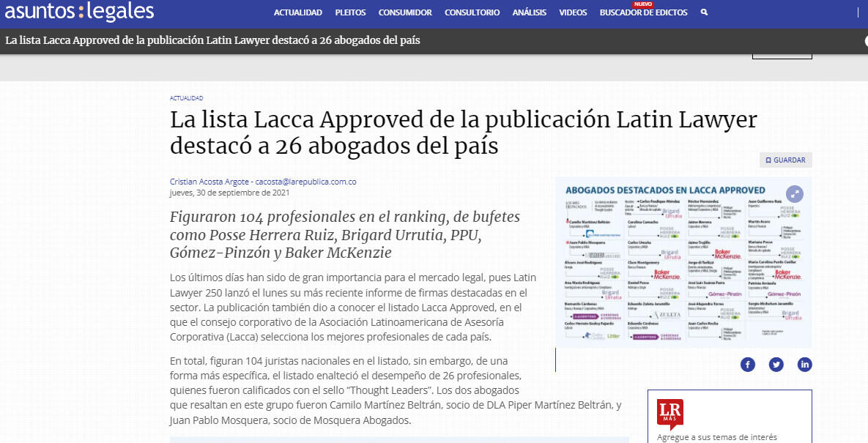Screen dimensions: 868x443
Task: Click the sticky article title in dark bar
Action: tap(212, 41)
